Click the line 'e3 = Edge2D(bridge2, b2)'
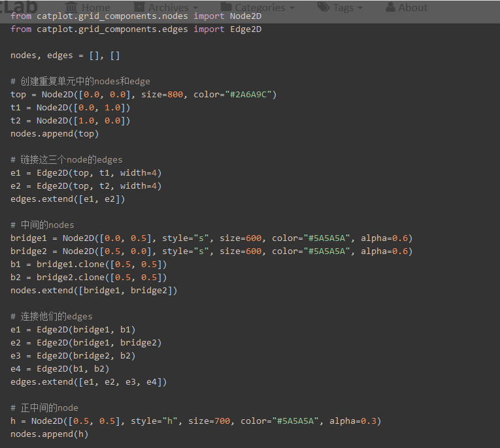 (x=73, y=356)
